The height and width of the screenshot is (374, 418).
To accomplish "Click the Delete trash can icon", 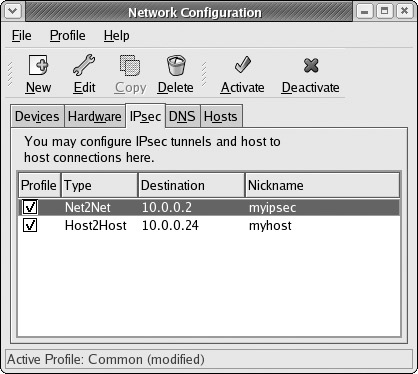I will 176,65.
